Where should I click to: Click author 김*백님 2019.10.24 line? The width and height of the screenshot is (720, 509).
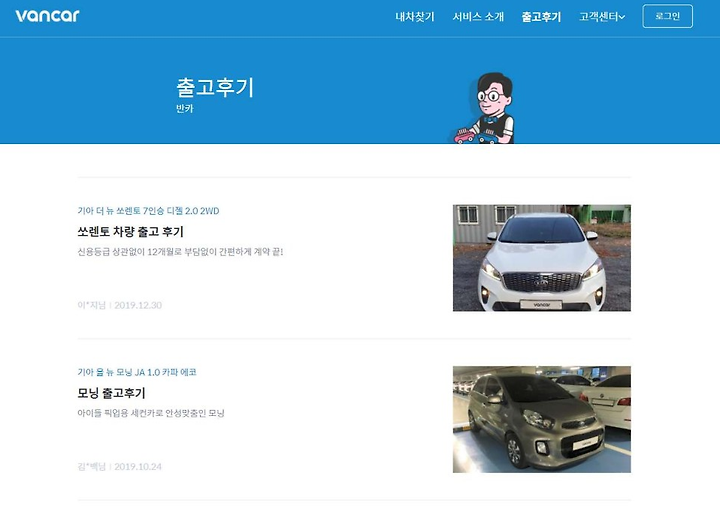[119, 466]
